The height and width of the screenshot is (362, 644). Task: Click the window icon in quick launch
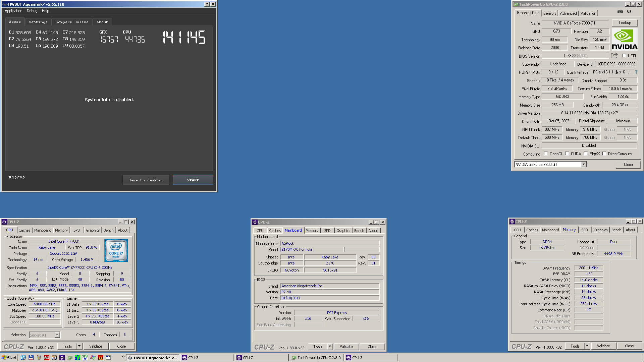(x=108, y=358)
